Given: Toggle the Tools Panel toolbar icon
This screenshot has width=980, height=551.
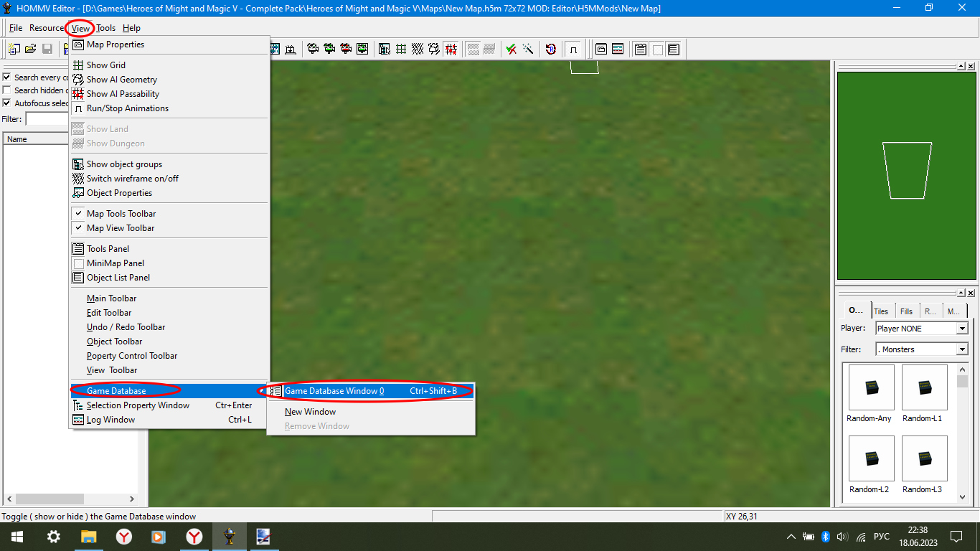Looking at the screenshot, I should (x=641, y=49).
